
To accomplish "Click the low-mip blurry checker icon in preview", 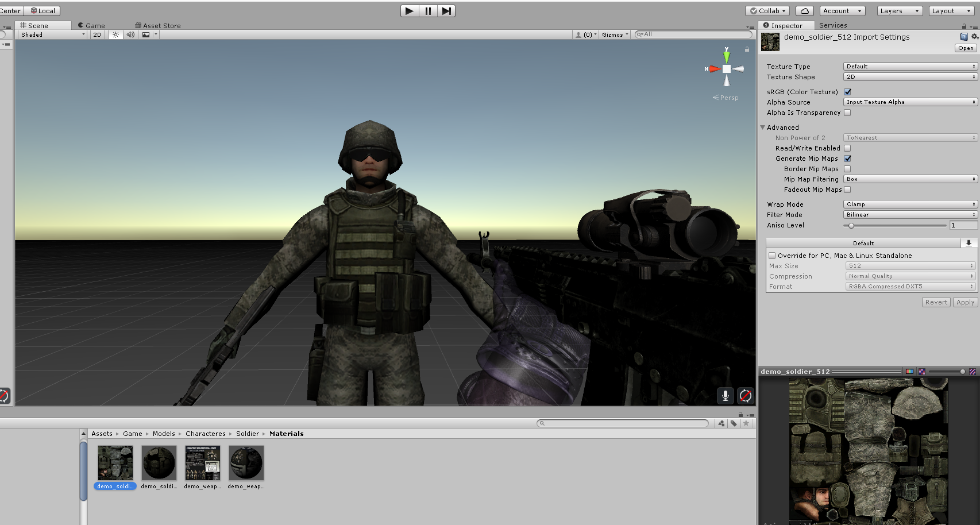I will pos(922,372).
